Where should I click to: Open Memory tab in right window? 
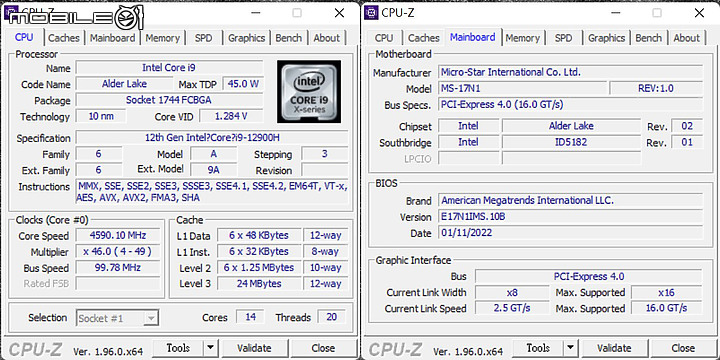523,38
